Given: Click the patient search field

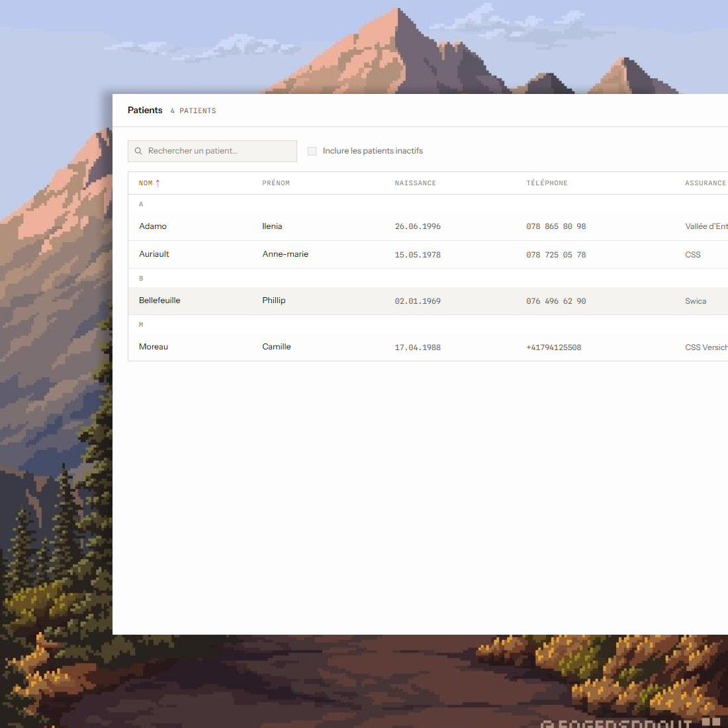Looking at the screenshot, I should pos(212,151).
